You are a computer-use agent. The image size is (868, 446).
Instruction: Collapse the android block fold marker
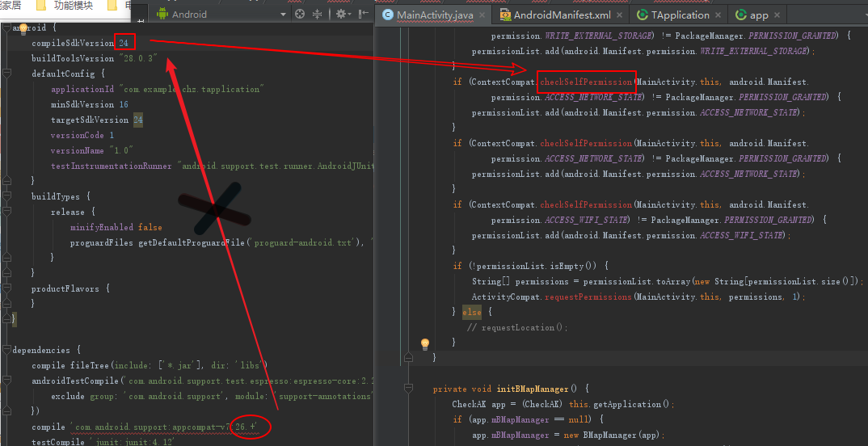(6, 27)
